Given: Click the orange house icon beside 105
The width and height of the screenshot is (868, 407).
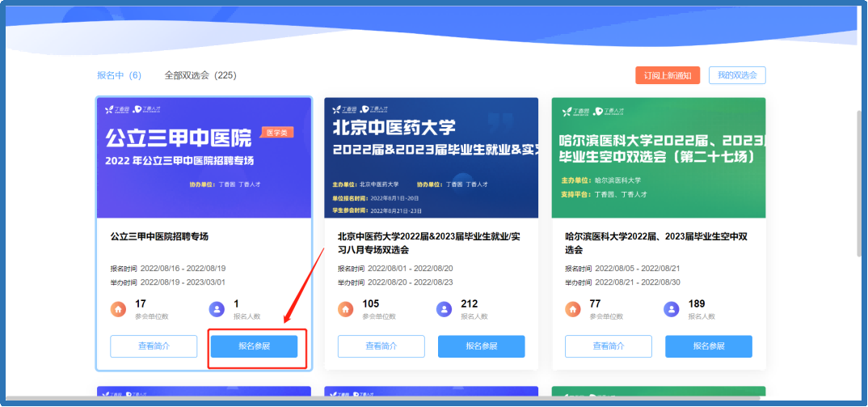Looking at the screenshot, I should tap(346, 309).
